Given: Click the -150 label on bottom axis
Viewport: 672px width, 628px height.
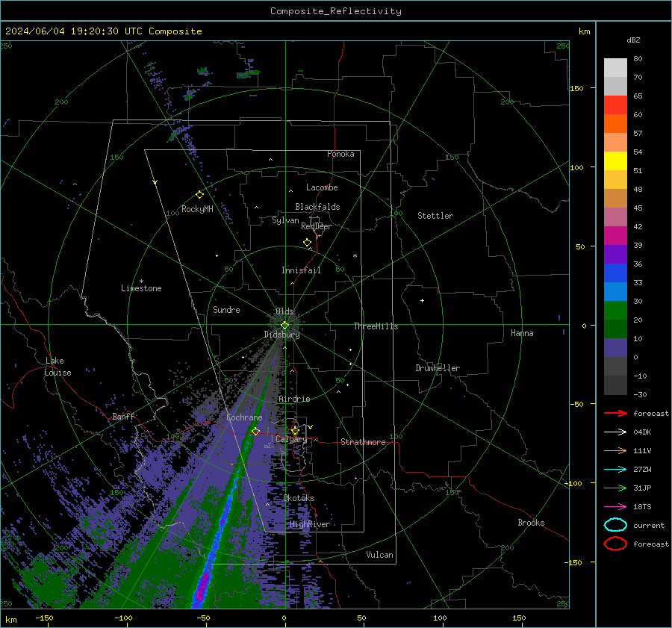Looking at the screenshot, I should pos(44,618).
